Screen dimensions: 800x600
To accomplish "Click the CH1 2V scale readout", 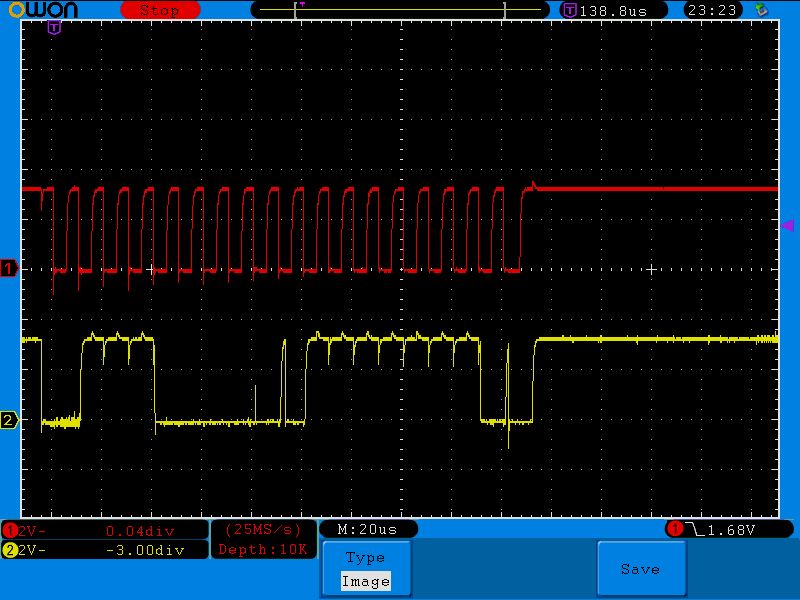I will click(32, 531).
